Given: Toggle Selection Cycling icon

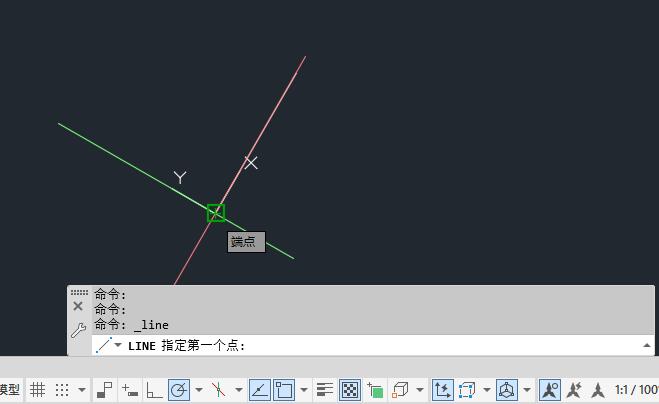Looking at the screenshot, I should click(375, 390).
